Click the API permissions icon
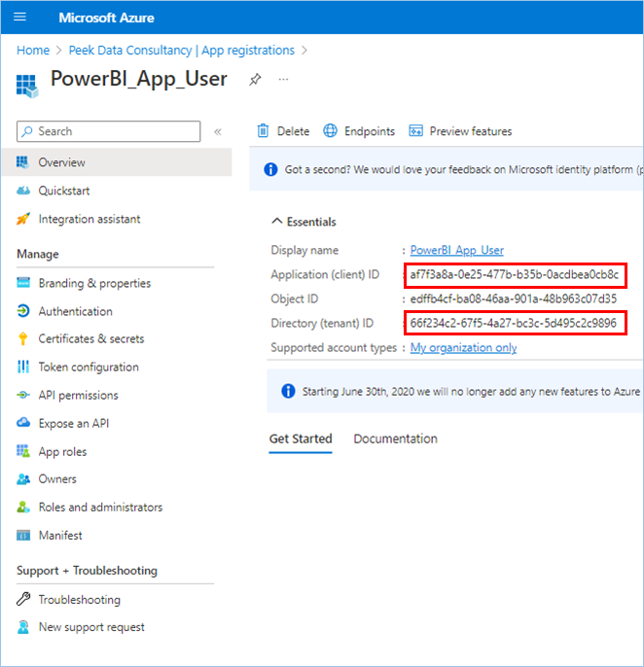This screenshot has width=644, height=667. coord(23,395)
